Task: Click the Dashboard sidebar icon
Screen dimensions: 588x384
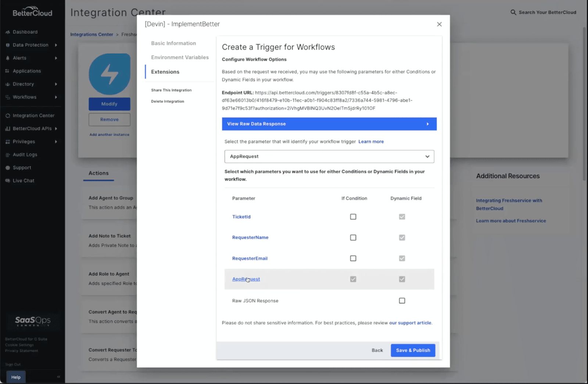Action: [x=8, y=32]
